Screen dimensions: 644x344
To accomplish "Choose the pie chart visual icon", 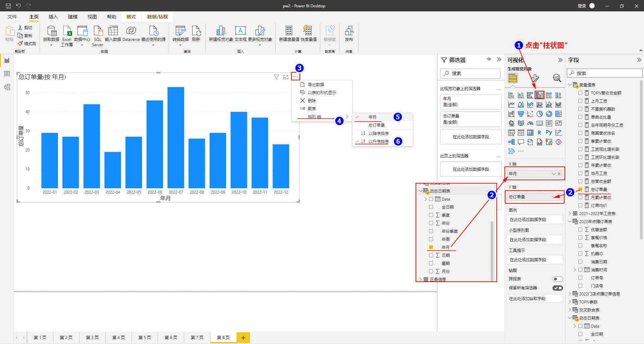I will tap(539, 114).
